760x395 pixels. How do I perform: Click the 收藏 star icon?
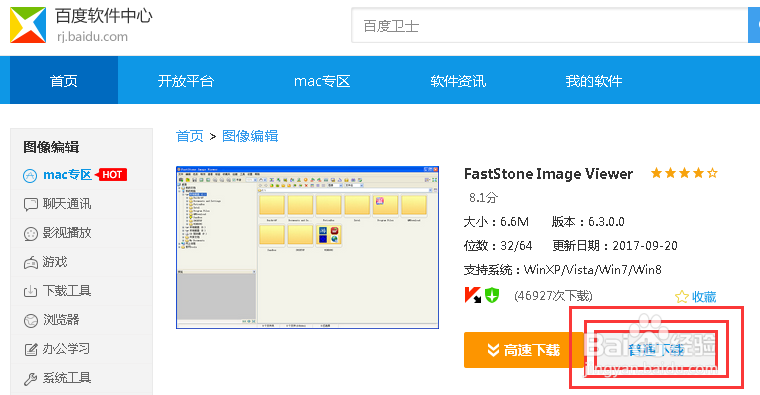[x=681, y=297]
